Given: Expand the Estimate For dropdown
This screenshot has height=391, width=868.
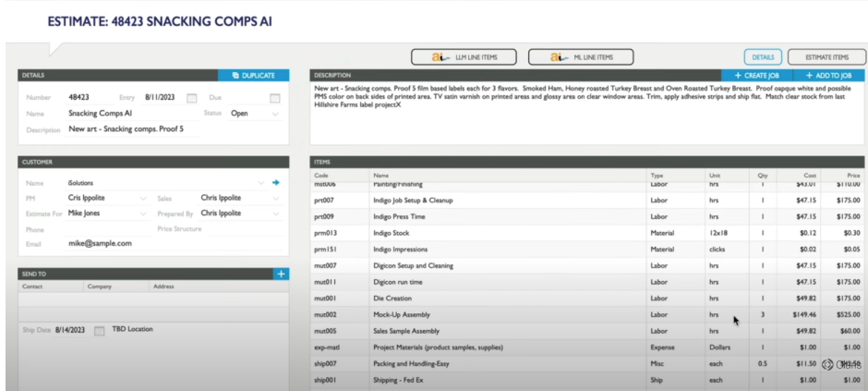Looking at the screenshot, I should coord(142,214).
